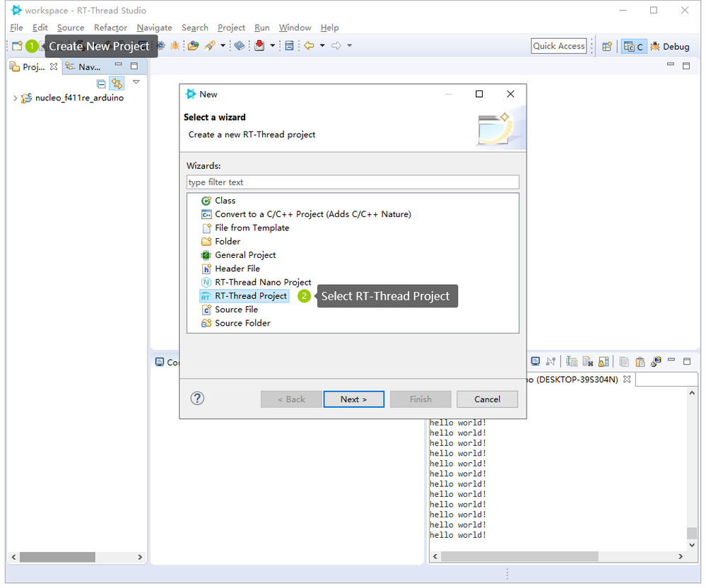This screenshot has width=706, height=588.
Task: Select the General Project wizard
Action: (x=238, y=255)
